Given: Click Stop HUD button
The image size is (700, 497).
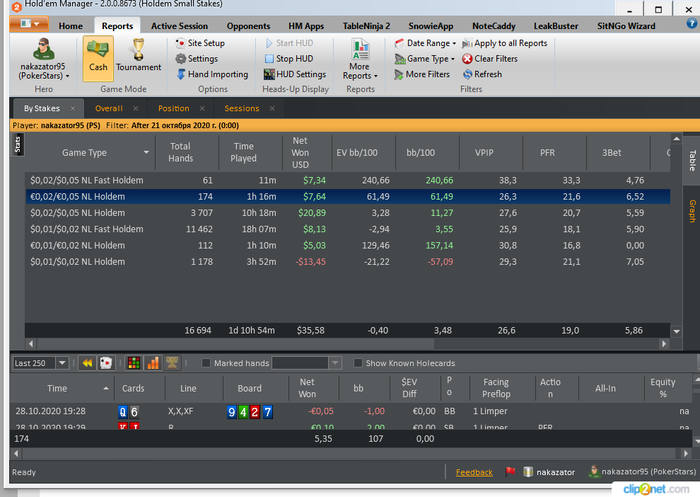Looking at the screenshot, I should 289,58.
